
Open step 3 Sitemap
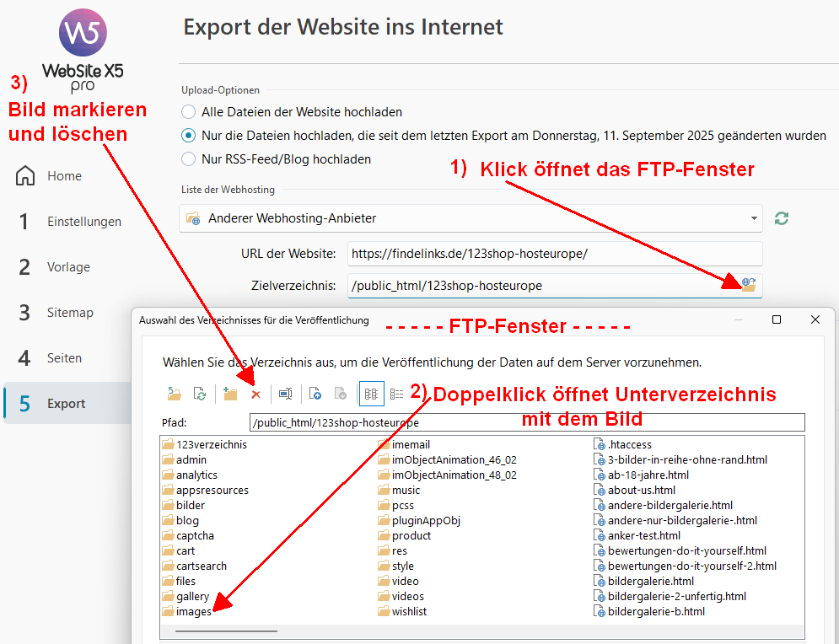[56, 313]
